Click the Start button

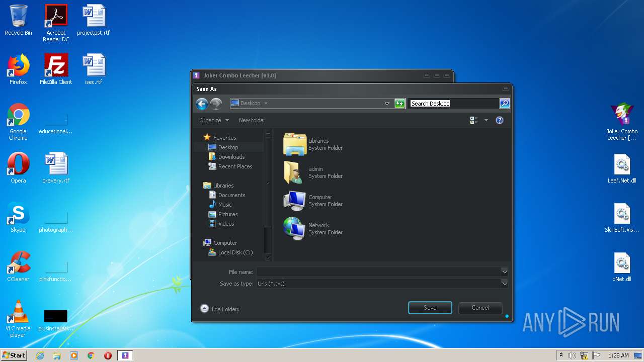tap(14, 355)
